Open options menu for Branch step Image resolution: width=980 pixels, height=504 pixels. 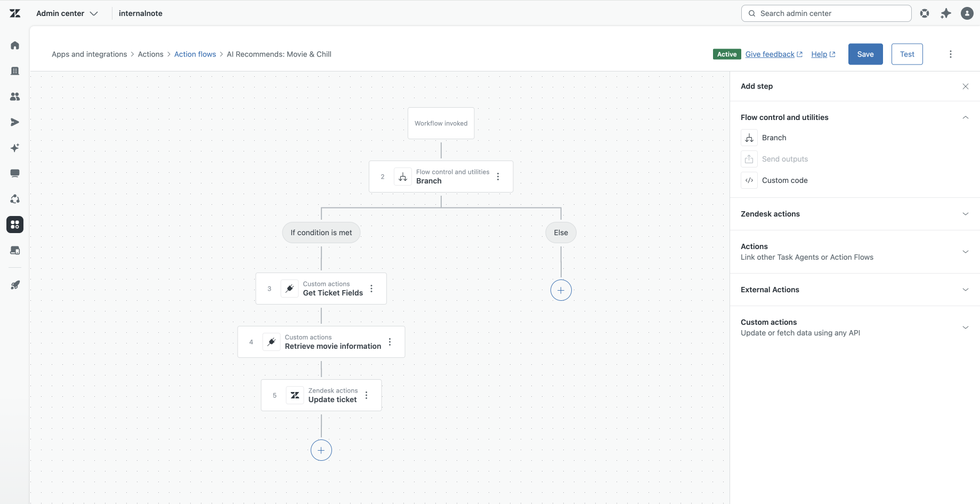[498, 177]
